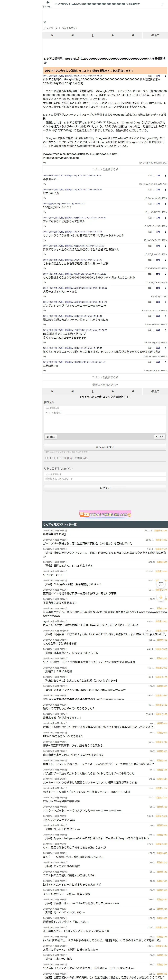Go back using the top-left arrow
Viewport: 168px width, 980px height.
pyautogui.click(x=48, y=3)
